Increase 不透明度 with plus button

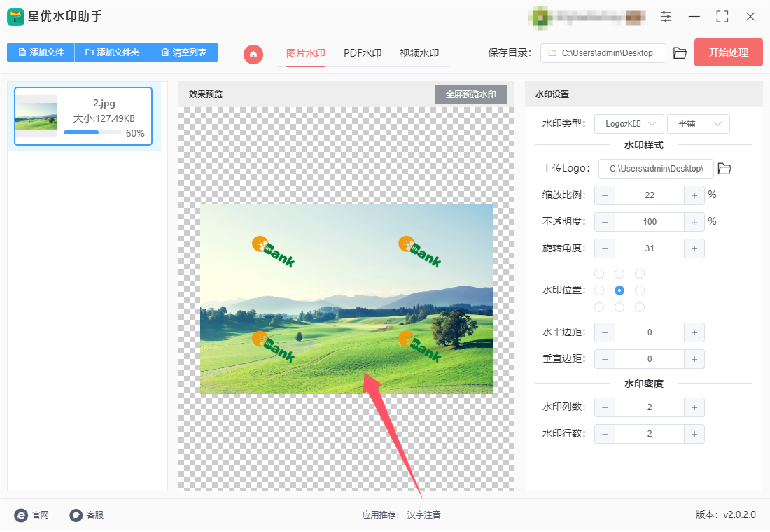(x=694, y=222)
